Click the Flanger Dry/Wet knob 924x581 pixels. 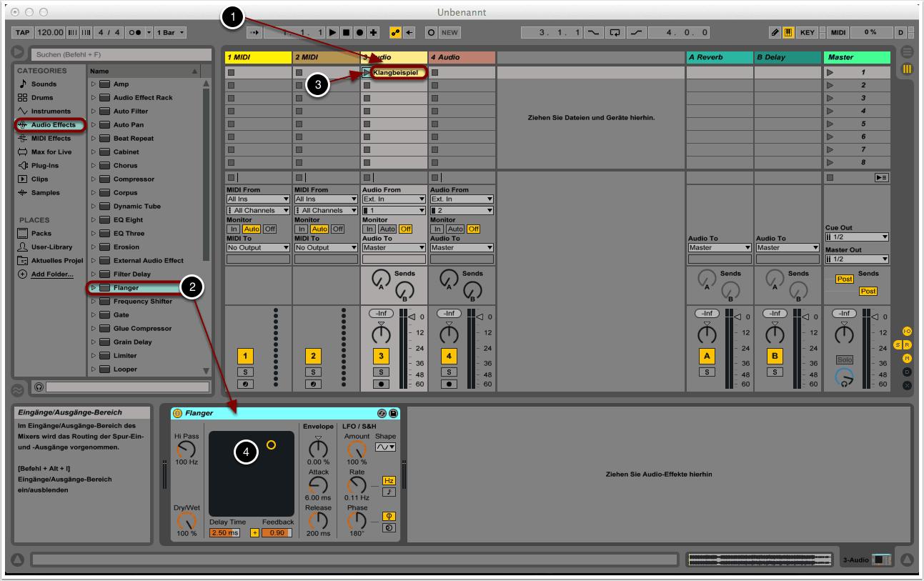[187, 520]
